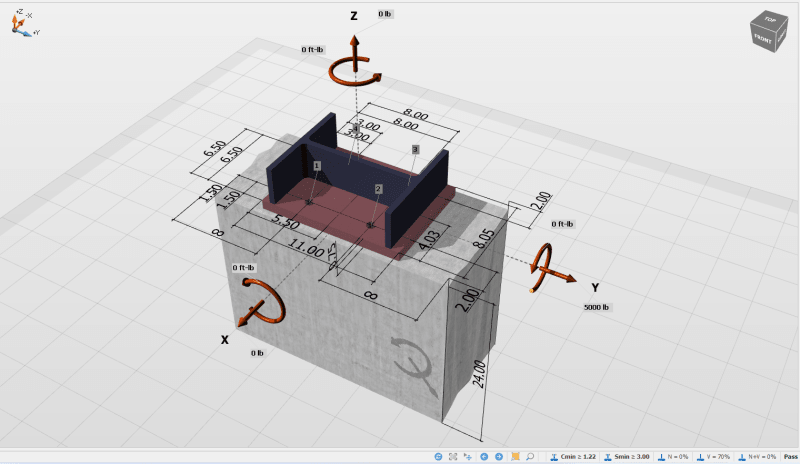The image size is (800, 464).
Task: Click the zoom extents icon
Action: click(x=453, y=457)
